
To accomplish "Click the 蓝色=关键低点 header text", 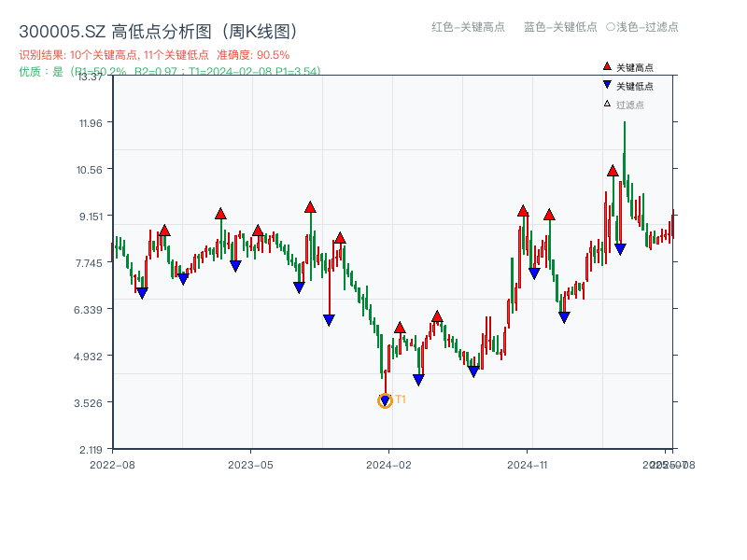I will [560, 27].
